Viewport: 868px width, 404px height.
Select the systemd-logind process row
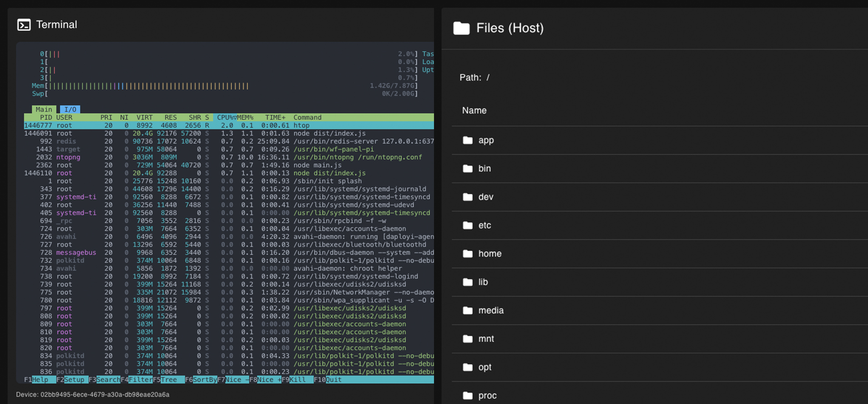229,277
